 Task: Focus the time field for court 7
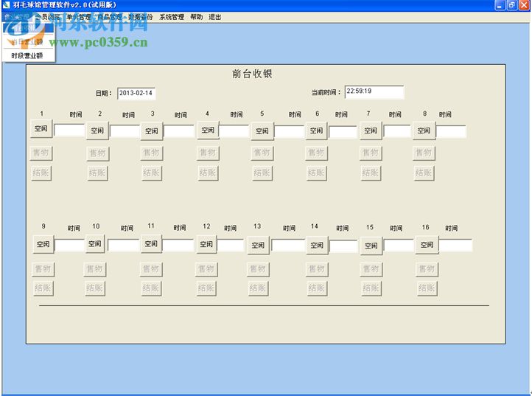point(397,131)
